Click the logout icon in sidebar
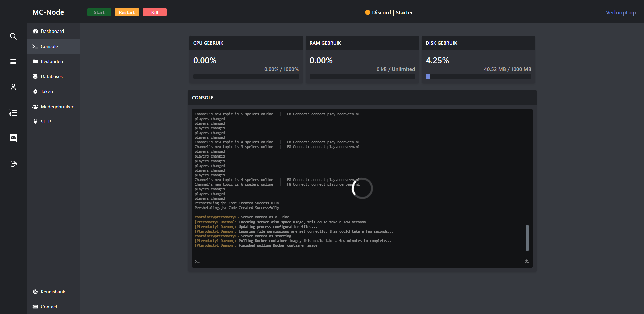644x314 pixels. pos(13,164)
